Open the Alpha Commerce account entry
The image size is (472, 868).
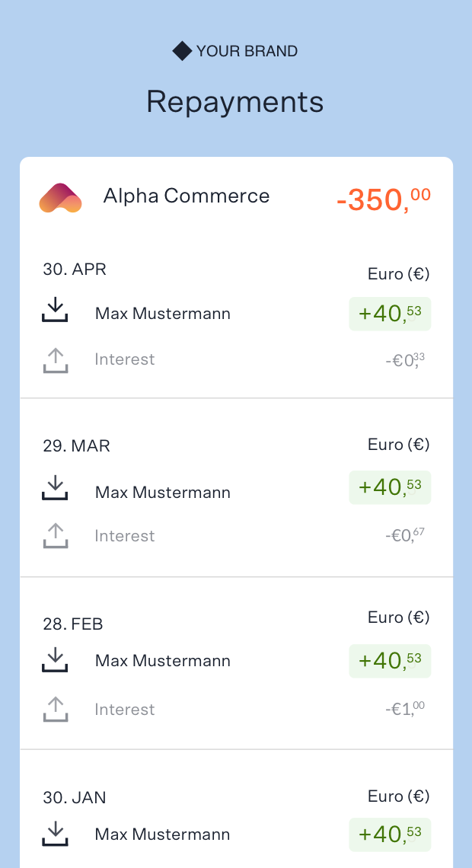186,196
